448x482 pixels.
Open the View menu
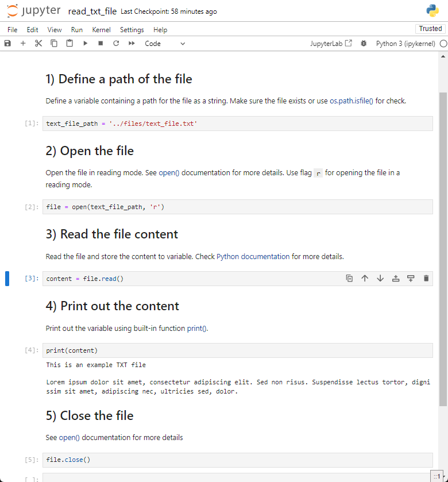pos(55,30)
